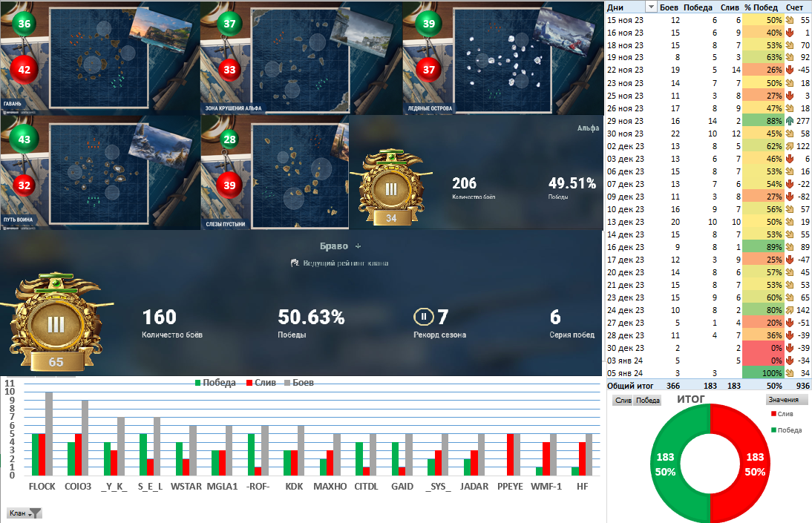Image resolution: width=812 pixels, height=523 pixels.
Task: Select the red donut segment labeled 183 50%
Action: (x=755, y=464)
